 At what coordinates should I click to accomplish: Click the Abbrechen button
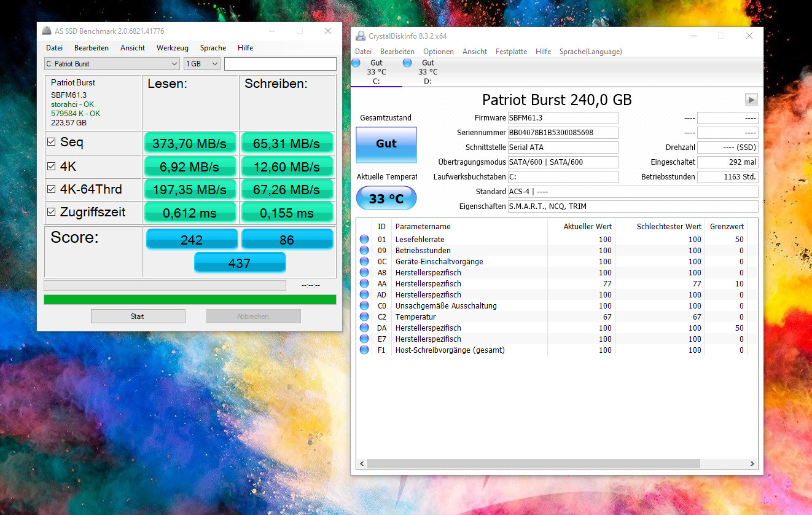(253, 316)
